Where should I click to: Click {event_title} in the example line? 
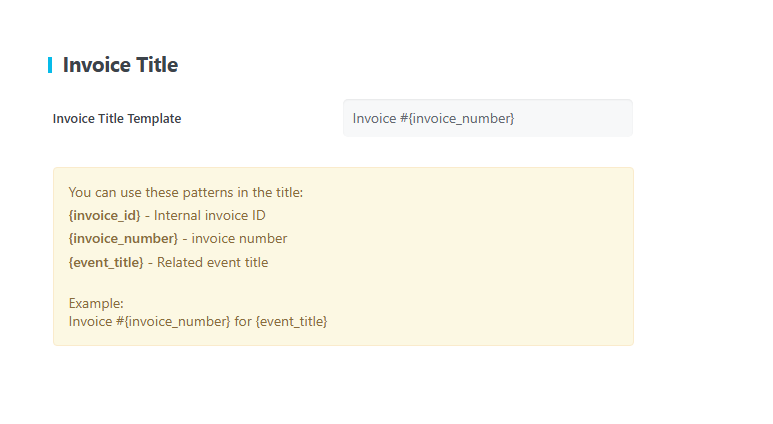tap(291, 322)
